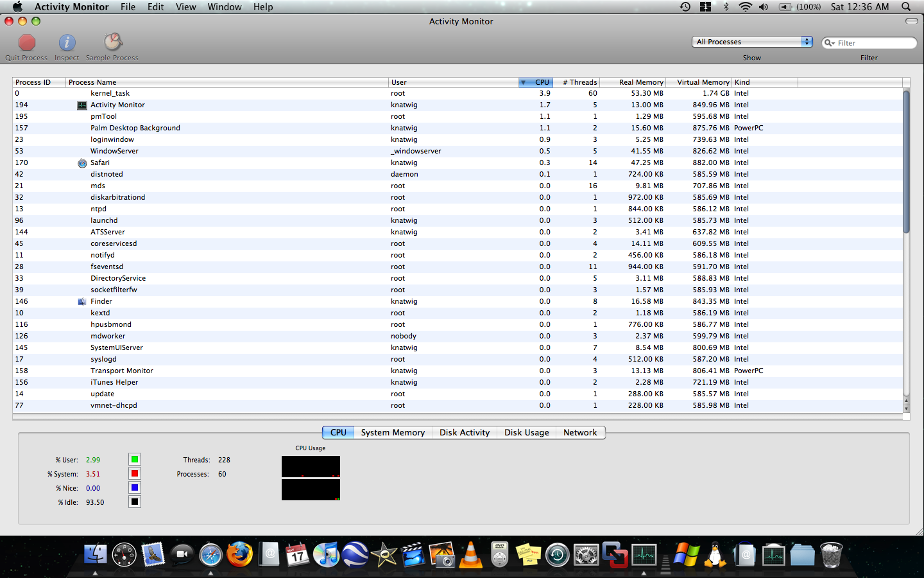Open the All Processes show dropdown

pyautogui.click(x=752, y=42)
